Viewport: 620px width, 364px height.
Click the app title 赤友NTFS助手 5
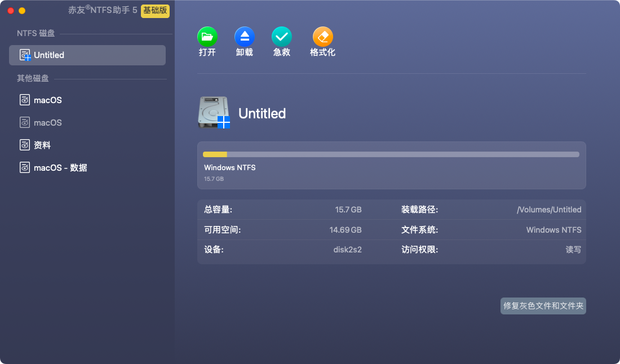click(103, 10)
